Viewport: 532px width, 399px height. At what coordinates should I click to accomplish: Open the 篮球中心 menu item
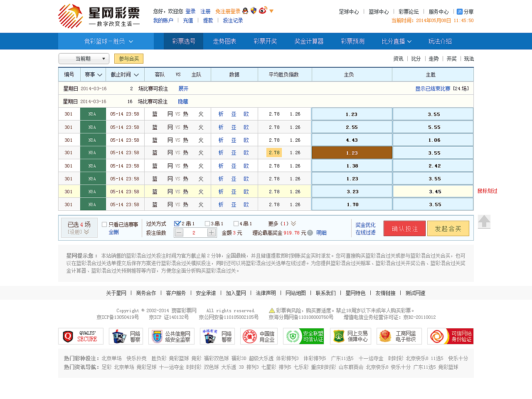(x=378, y=12)
